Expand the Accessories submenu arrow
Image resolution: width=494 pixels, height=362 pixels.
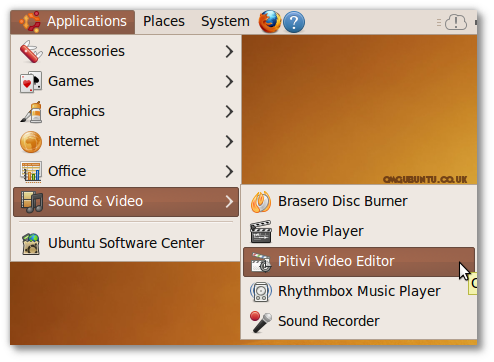[229, 51]
